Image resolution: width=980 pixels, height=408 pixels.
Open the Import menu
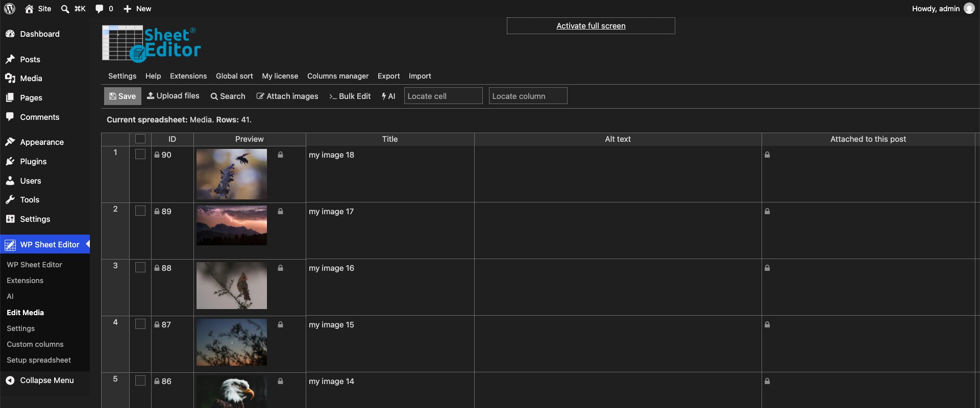(420, 76)
